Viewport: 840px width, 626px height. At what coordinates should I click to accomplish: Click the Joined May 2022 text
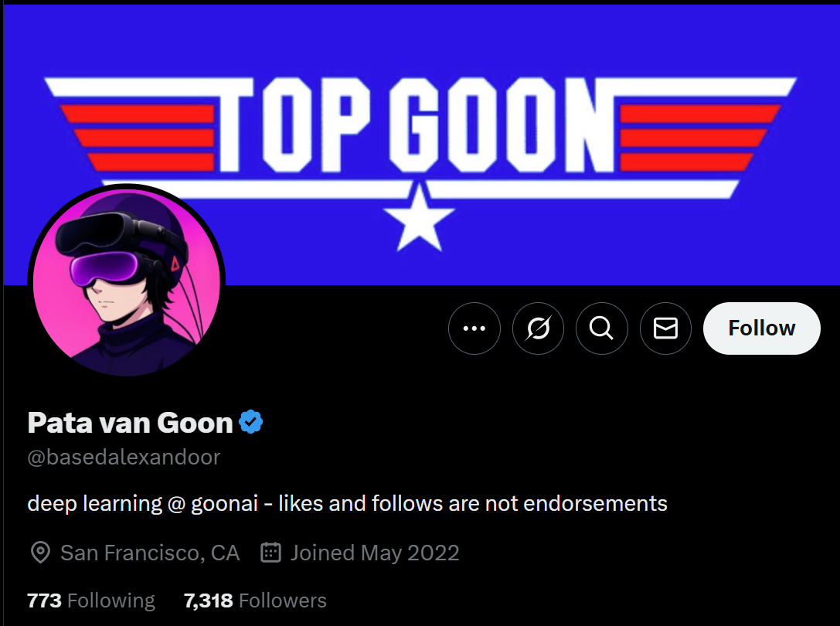[x=375, y=553]
